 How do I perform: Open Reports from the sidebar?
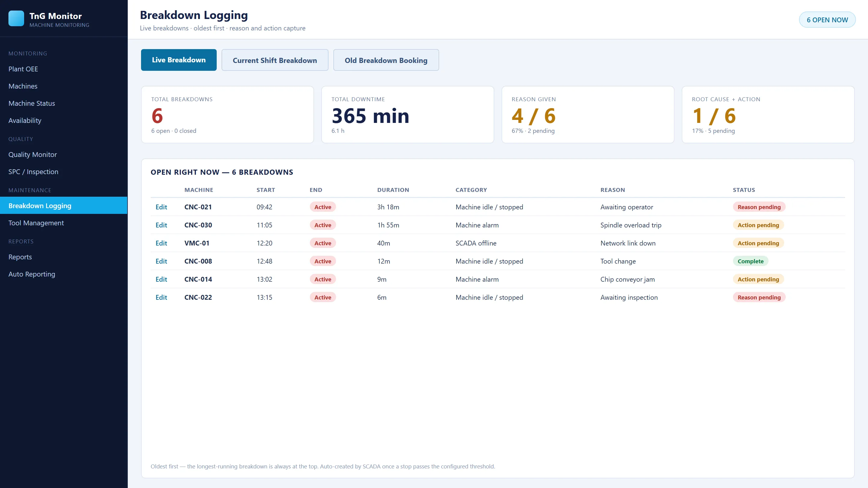click(x=64, y=257)
